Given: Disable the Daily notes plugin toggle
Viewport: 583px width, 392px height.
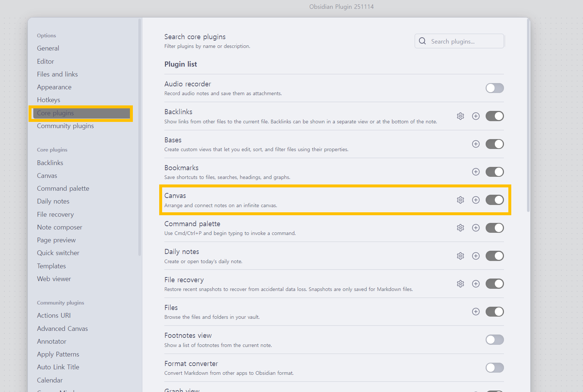Looking at the screenshot, I should 495,256.
